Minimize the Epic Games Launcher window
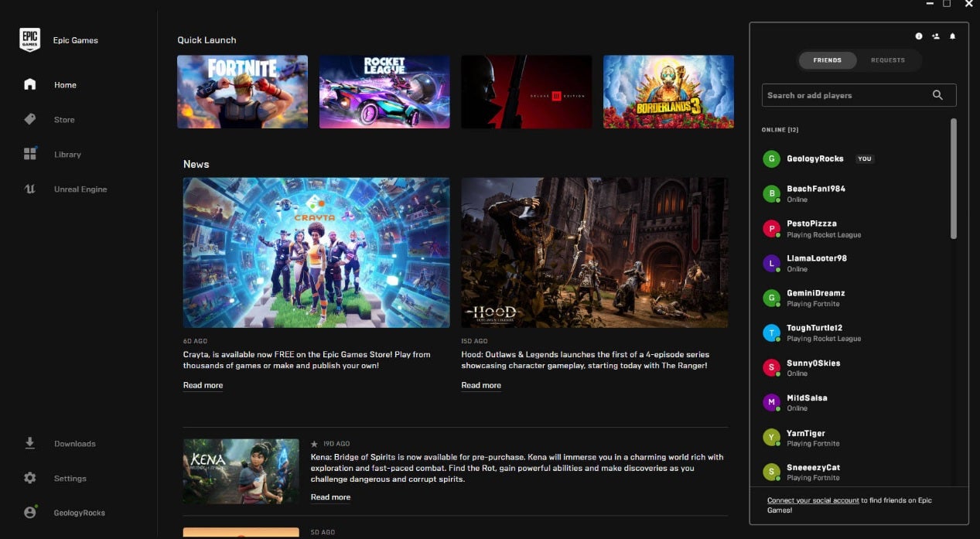The height and width of the screenshot is (539, 980). click(x=930, y=4)
